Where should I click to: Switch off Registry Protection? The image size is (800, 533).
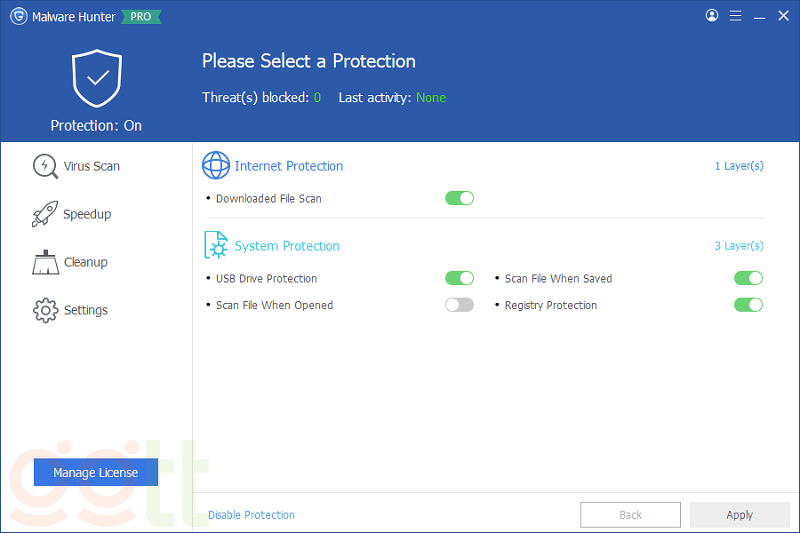pyautogui.click(x=748, y=305)
